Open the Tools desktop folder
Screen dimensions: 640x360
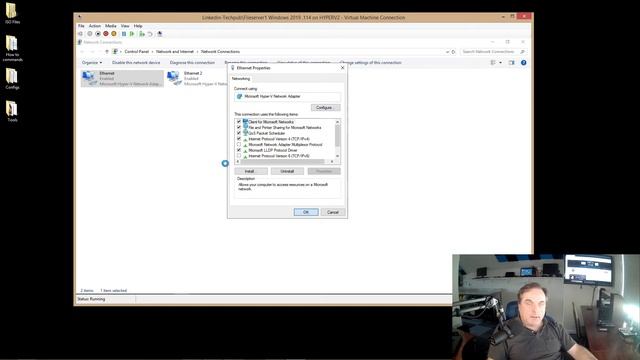click(12, 111)
